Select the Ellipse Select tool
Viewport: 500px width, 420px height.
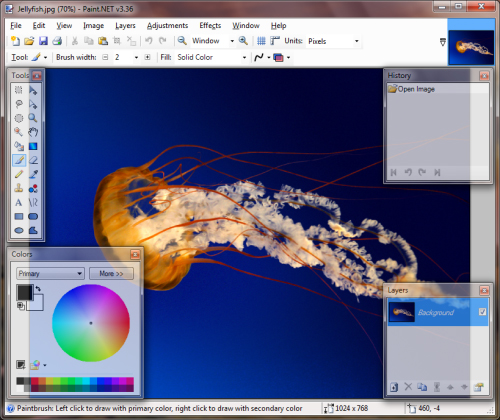pyautogui.click(x=19, y=118)
